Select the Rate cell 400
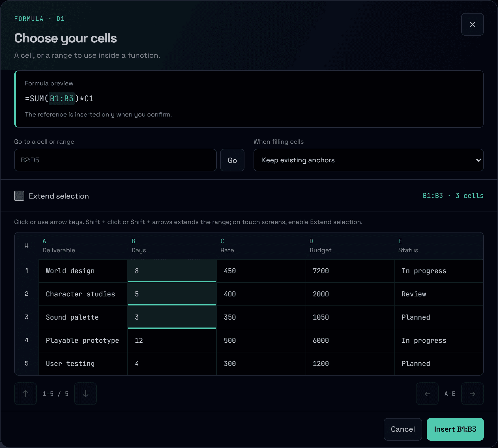The width and height of the screenshot is (498, 448). click(x=261, y=294)
